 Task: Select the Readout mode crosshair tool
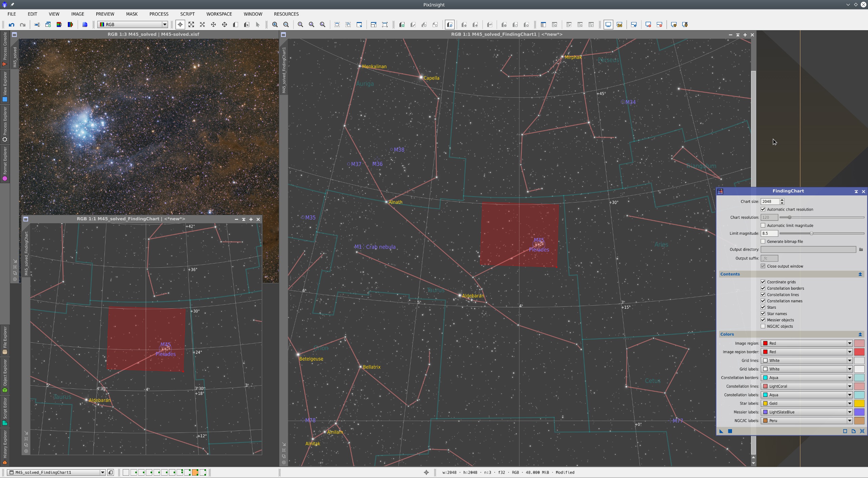(180, 24)
